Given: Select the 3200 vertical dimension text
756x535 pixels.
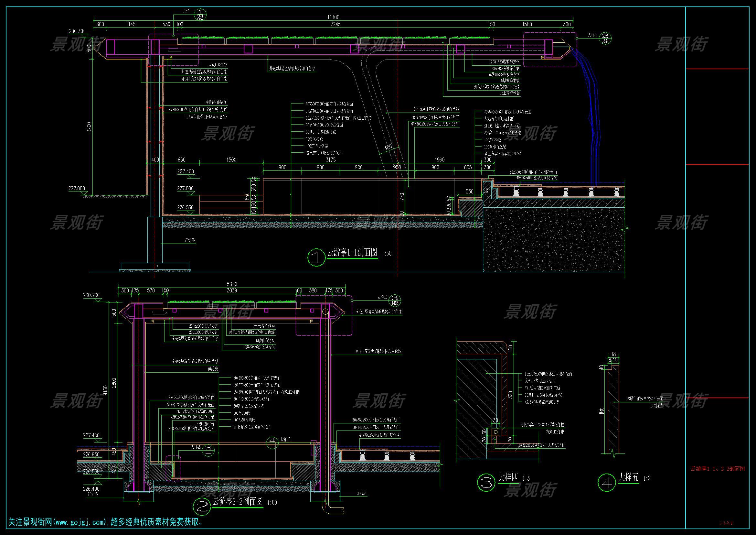Looking at the screenshot, I should tap(90, 127).
